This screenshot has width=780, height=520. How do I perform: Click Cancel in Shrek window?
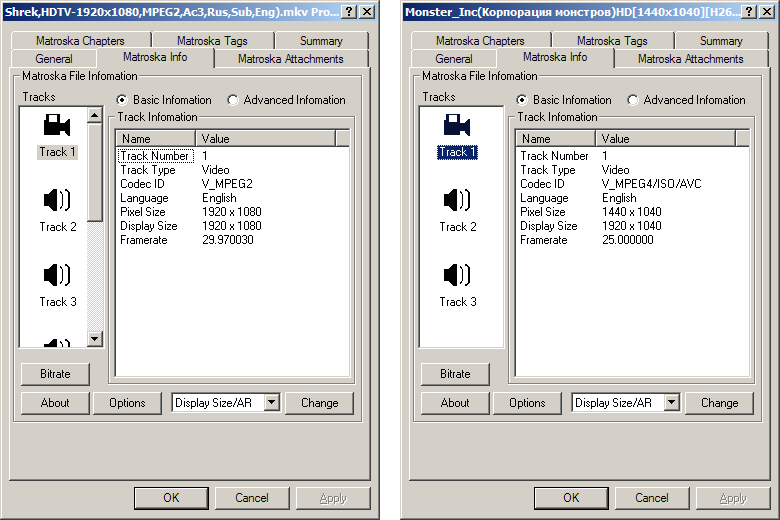tap(252, 498)
